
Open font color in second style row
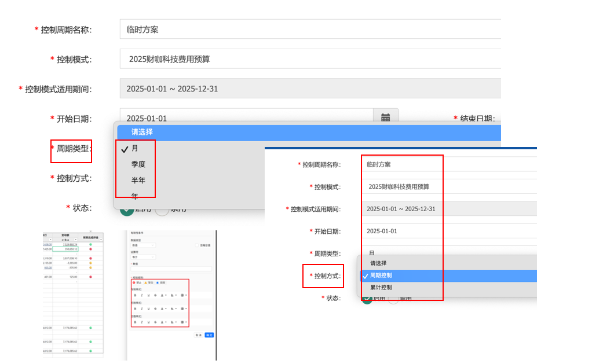click(x=163, y=308)
